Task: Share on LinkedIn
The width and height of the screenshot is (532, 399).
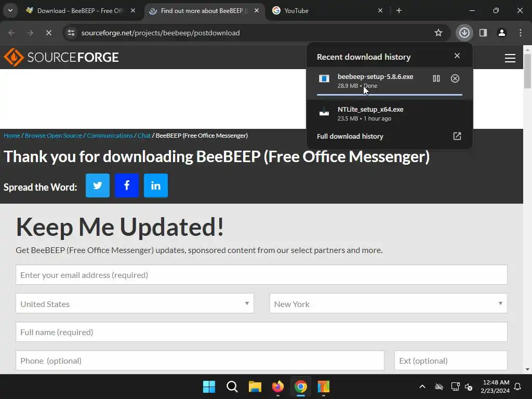Action: pos(156,185)
